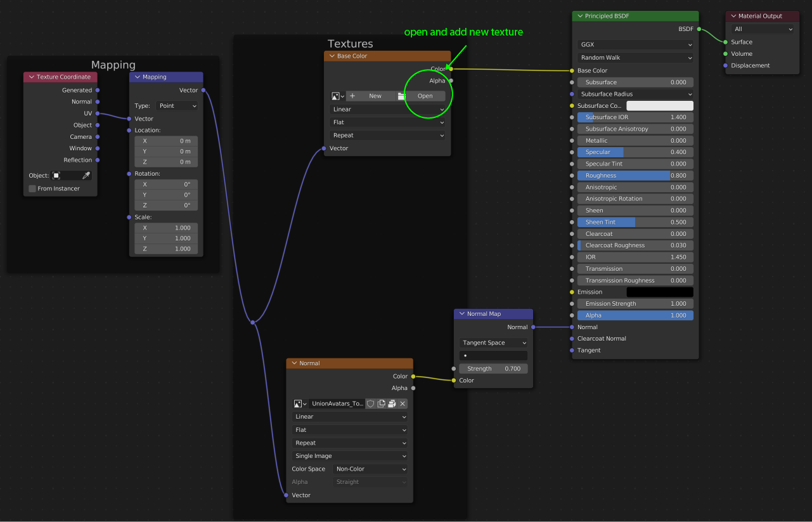
Task: Click the Location X 0 m field
Action: pos(166,141)
